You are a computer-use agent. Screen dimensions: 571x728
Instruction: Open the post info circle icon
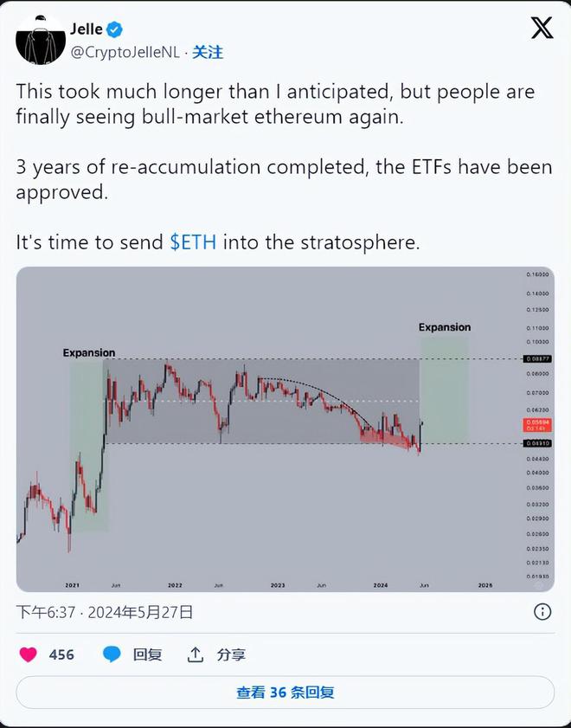pyautogui.click(x=542, y=612)
